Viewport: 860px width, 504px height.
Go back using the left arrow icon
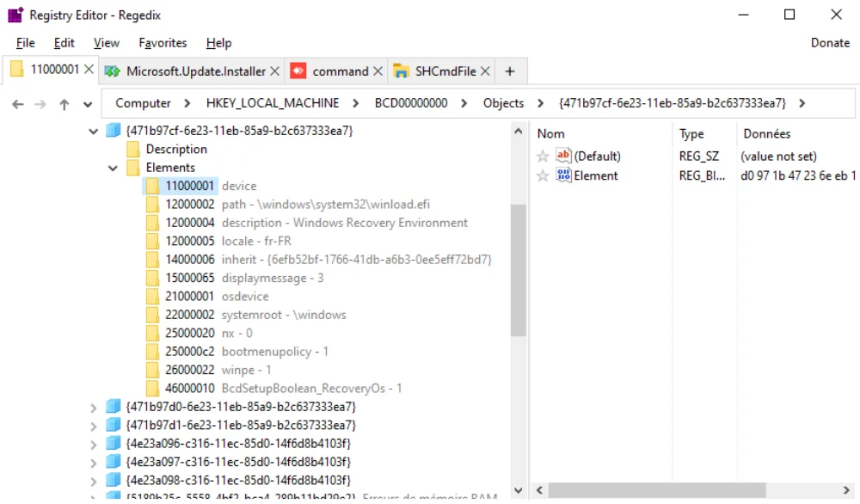pyautogui.click(x=17, y=104)
